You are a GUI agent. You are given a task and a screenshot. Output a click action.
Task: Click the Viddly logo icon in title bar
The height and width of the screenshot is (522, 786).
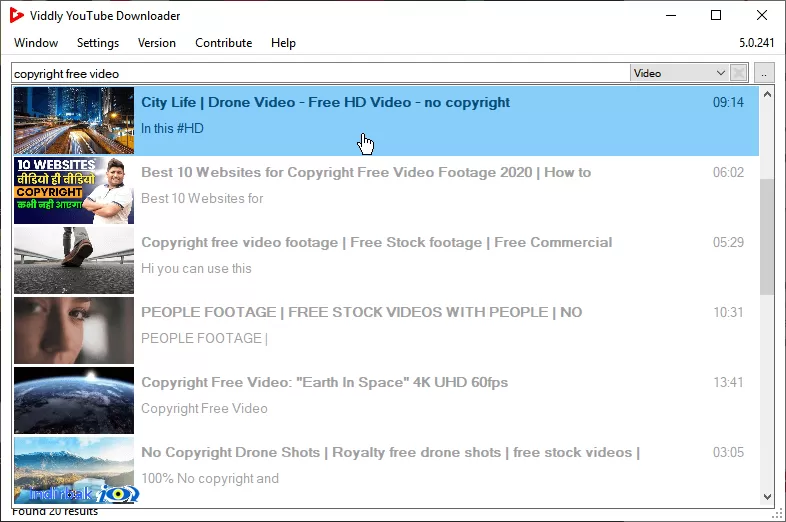coord(16,16)
